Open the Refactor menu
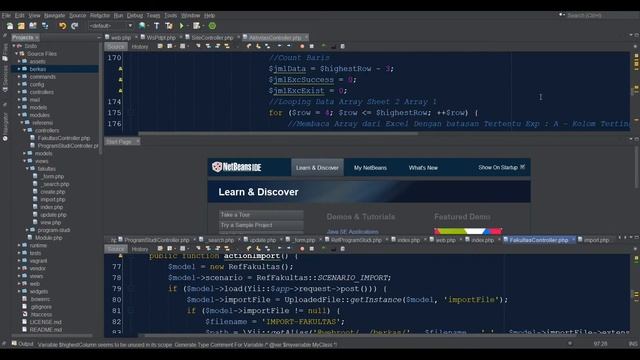The image size is (640, 360). 100,16
